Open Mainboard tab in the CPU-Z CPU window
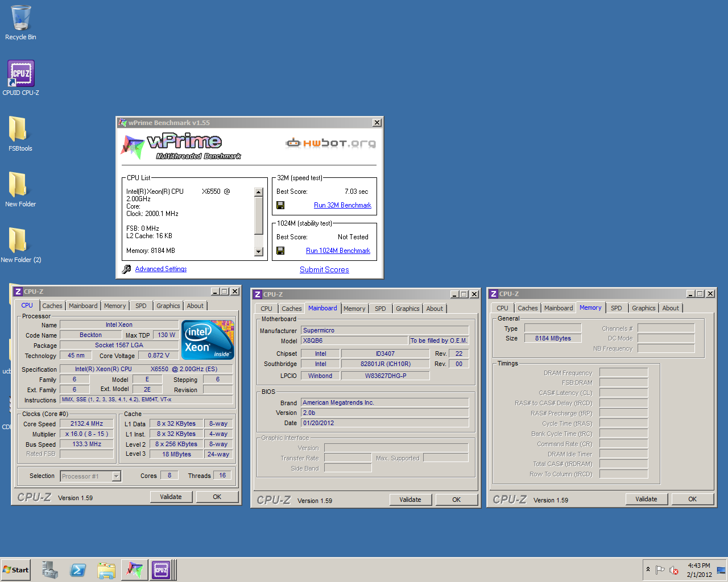This screenshot has width=728, height=582. (83, 306)
